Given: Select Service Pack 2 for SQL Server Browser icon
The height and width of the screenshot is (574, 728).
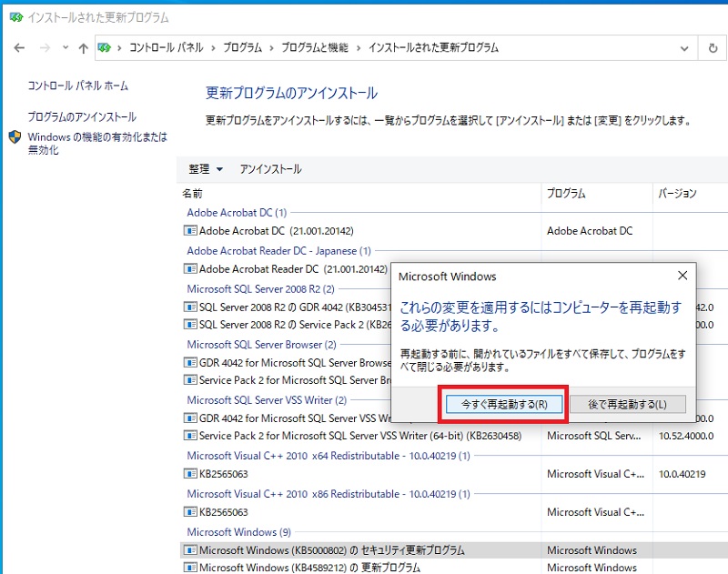Looking at the screenshot, I should tap(190, 380).
